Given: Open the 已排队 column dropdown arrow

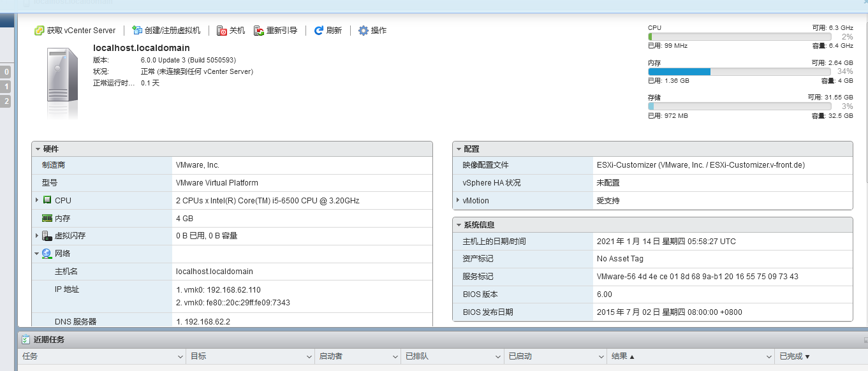Looking at the screenshot, I should click(x=497, y=357).
